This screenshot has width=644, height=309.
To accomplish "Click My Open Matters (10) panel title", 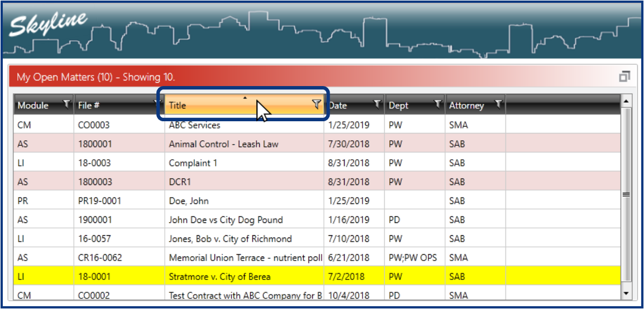I will (x=96, y=77).
